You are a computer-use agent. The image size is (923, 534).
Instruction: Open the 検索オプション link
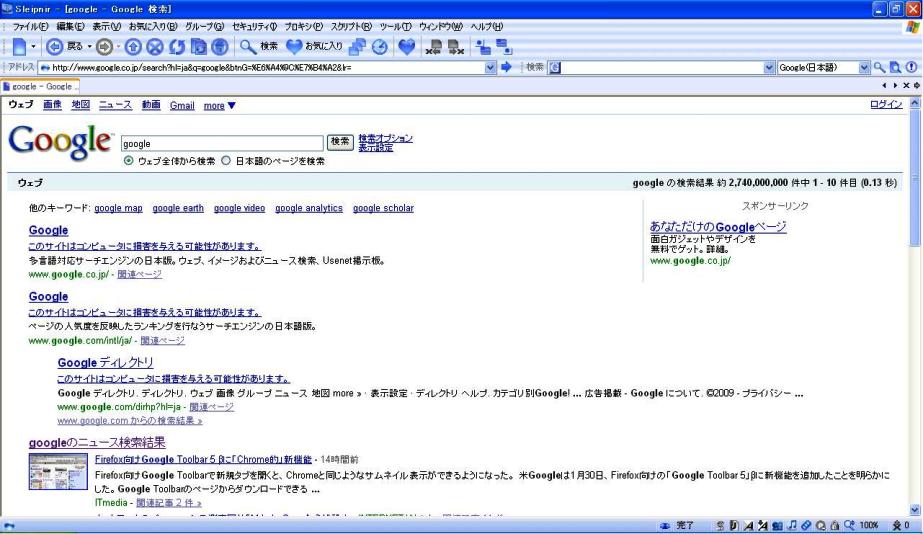(386, 138)
